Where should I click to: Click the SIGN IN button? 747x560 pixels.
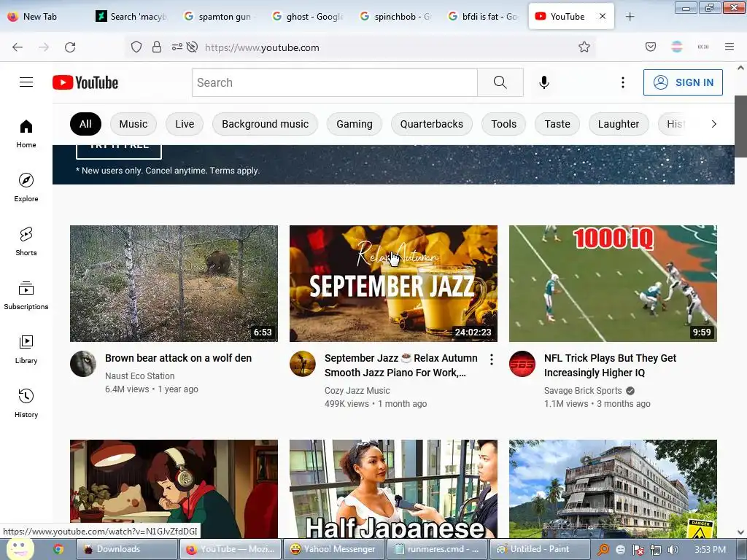(x=683, y=82)
